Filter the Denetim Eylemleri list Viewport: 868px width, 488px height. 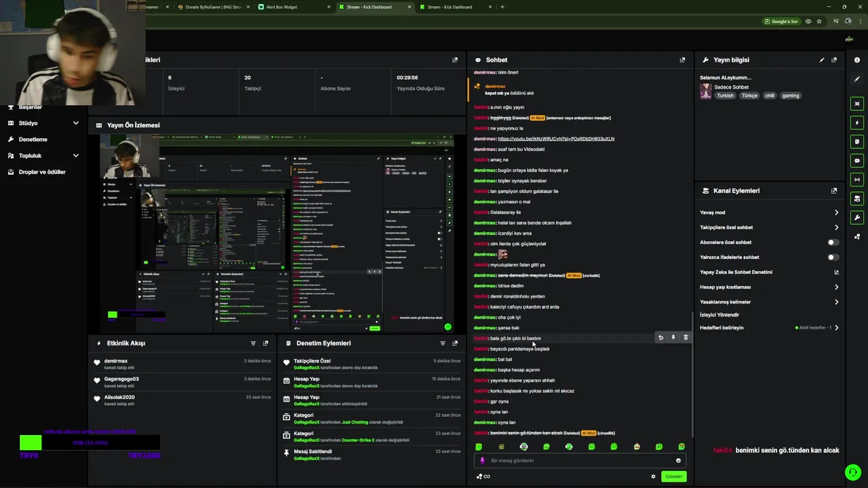443,343
